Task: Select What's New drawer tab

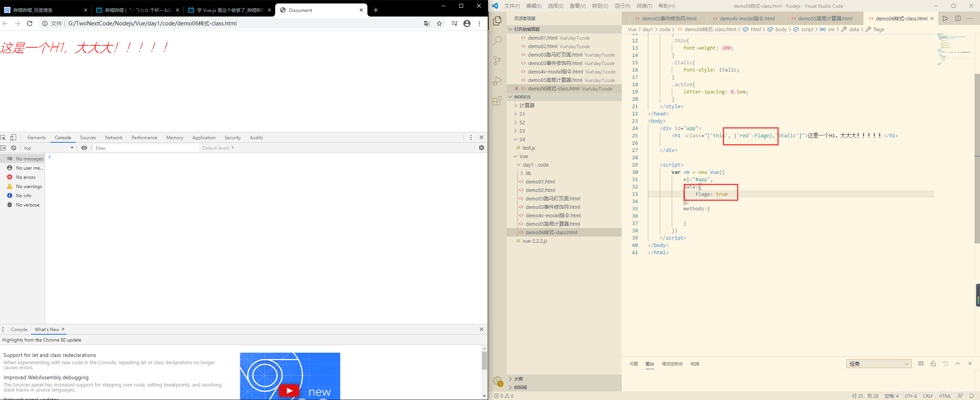Action: (47, 330)
